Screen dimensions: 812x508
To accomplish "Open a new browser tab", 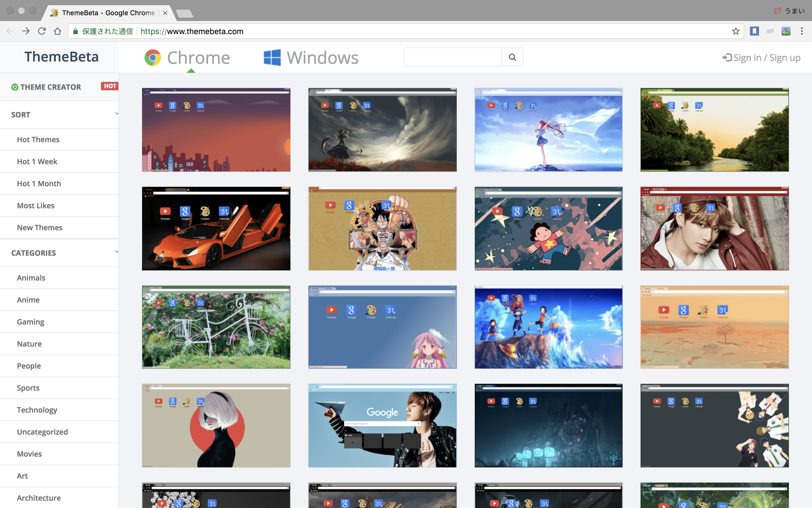I will [x=184, y=14].
